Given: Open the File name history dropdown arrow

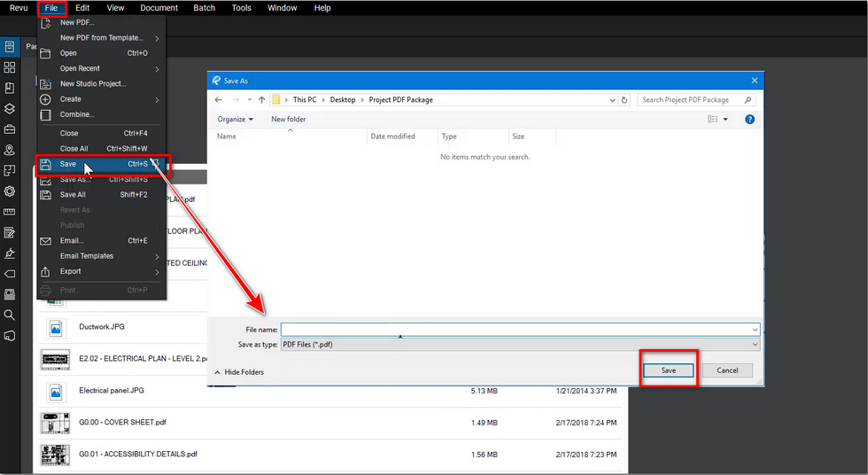Looking at the screenshot, I should tap(755, 330).
